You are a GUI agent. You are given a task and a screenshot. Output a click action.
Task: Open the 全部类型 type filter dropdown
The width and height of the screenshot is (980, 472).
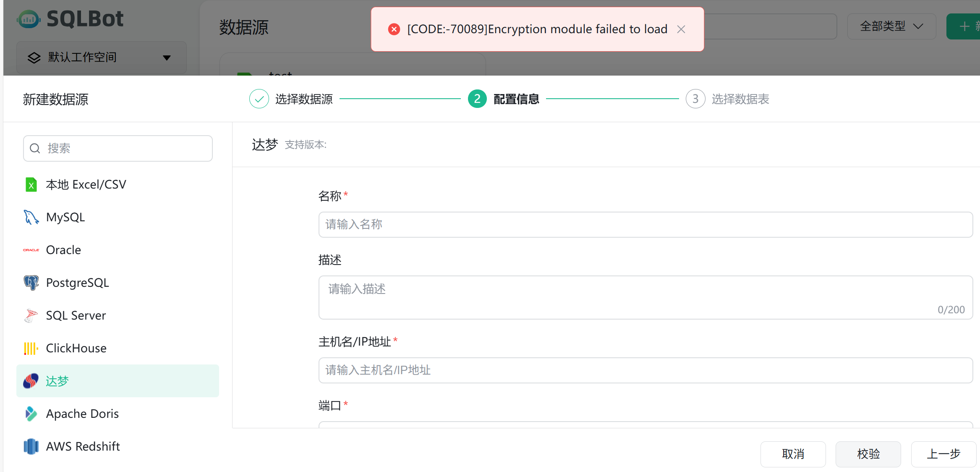(891, 26)
